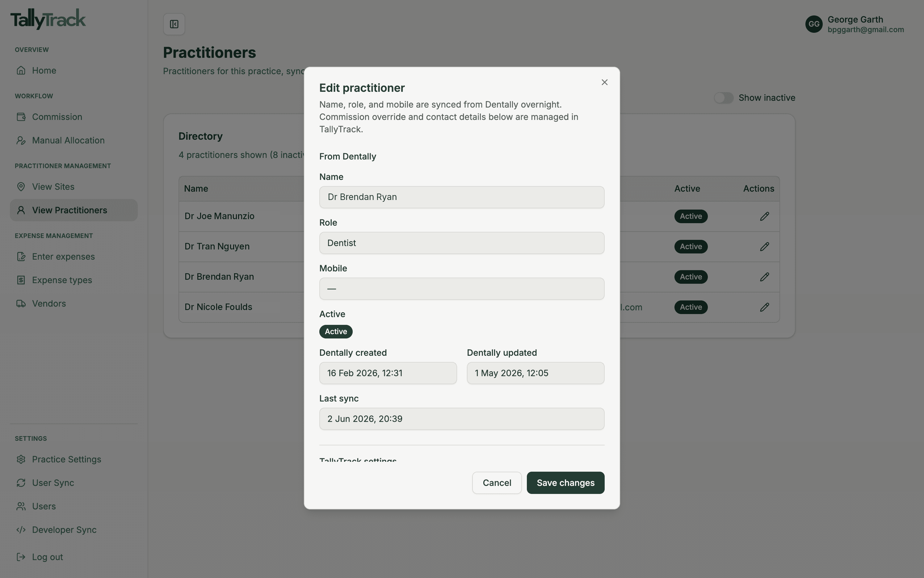Click Dr Joe Manunzio name cell
This screenshot has height=578, width=924.
pos(219,216)
